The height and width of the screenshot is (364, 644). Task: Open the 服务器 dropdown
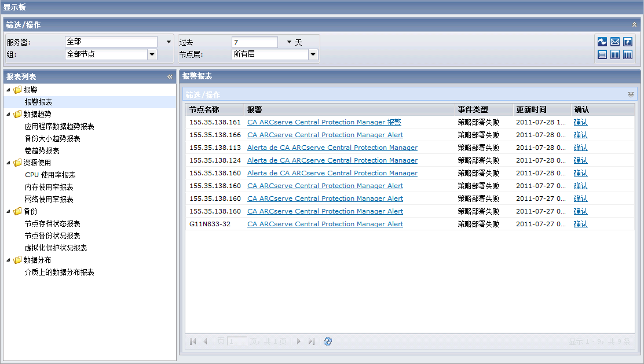pyautogui.click(x=169, y=42)
